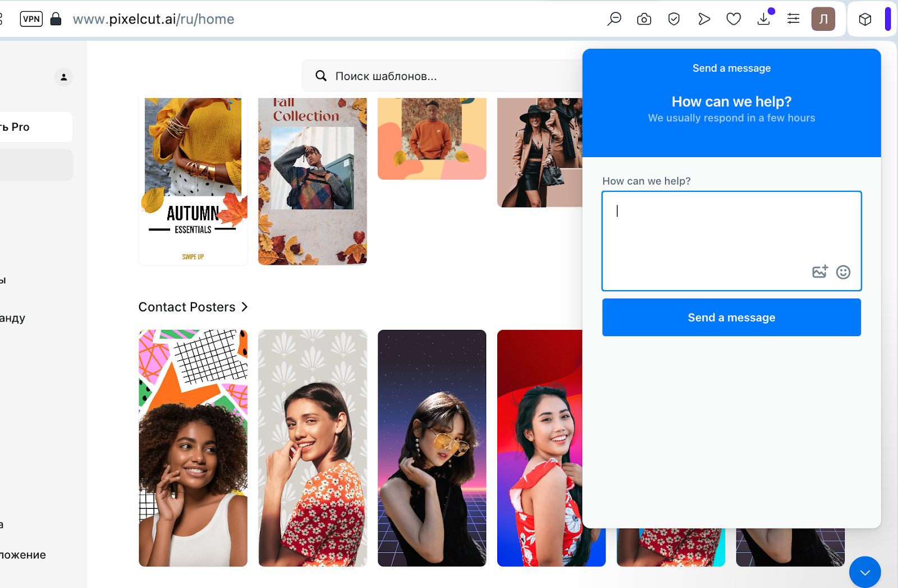Collapse chat widget with round chevron button
Viewport: 898px width, 588px height.
pos(865,572)
